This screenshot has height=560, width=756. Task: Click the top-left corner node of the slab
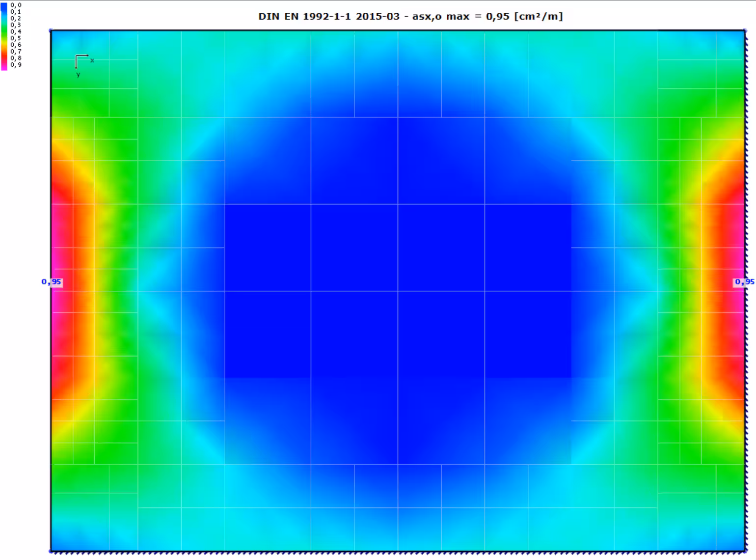tap(51, 30)
